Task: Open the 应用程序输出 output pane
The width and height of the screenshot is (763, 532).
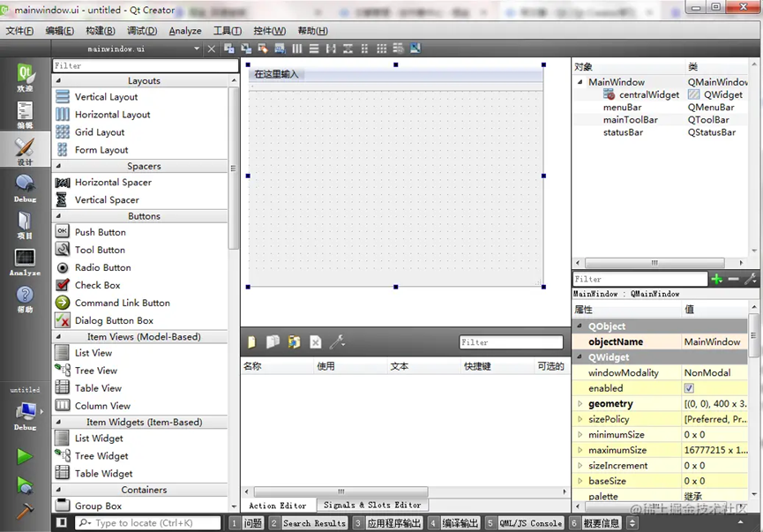Action: click(388, 523)
